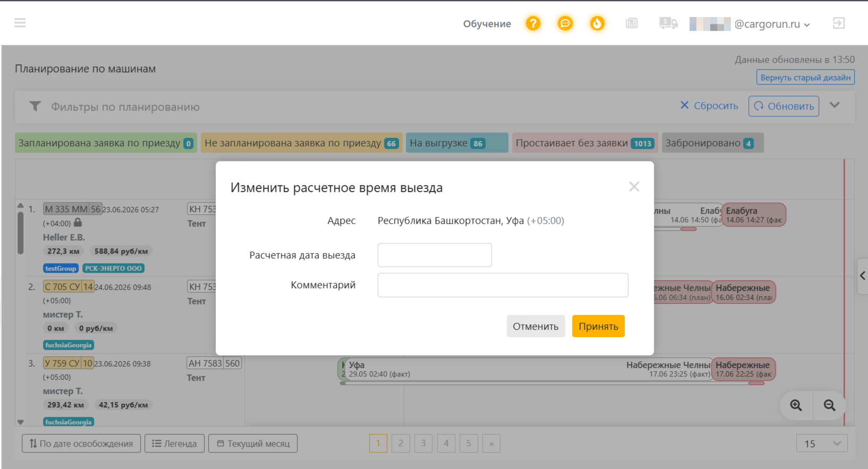
Task: Open the rows-per-page dropdown showing 15
Action: coord(822,443)
